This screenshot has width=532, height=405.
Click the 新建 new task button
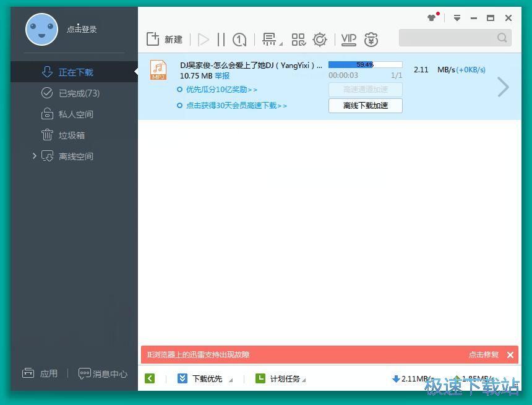point(165,40)
